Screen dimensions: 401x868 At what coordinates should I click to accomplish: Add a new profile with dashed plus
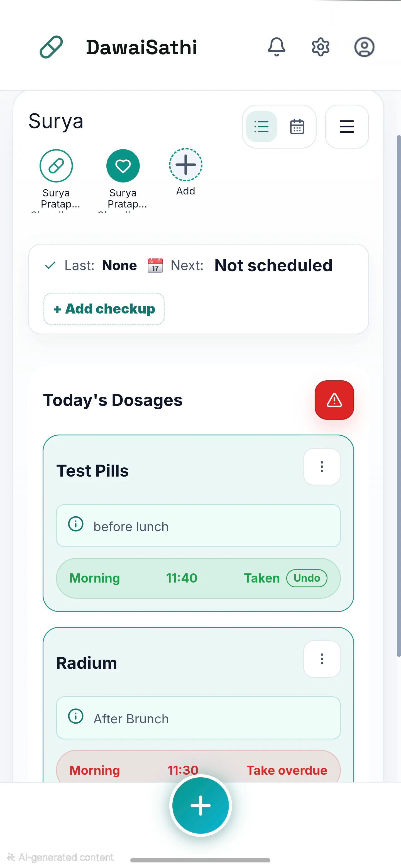click(x=186, y=165)
